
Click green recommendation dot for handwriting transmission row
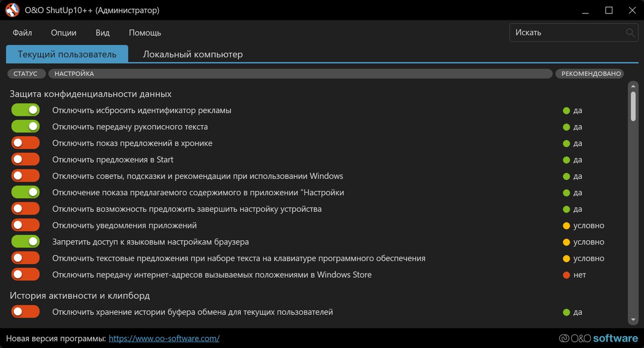(566, 127)
